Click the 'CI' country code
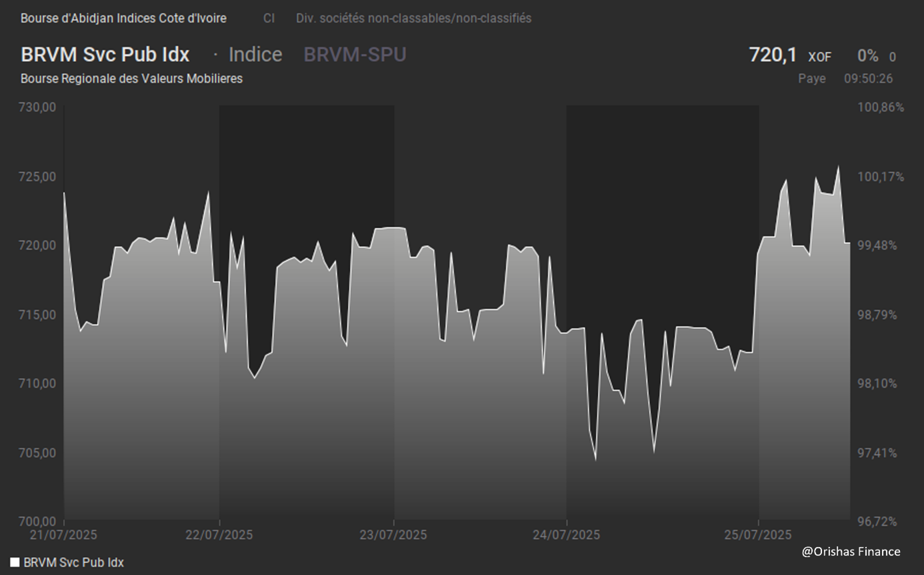 [x=269, y=19]
